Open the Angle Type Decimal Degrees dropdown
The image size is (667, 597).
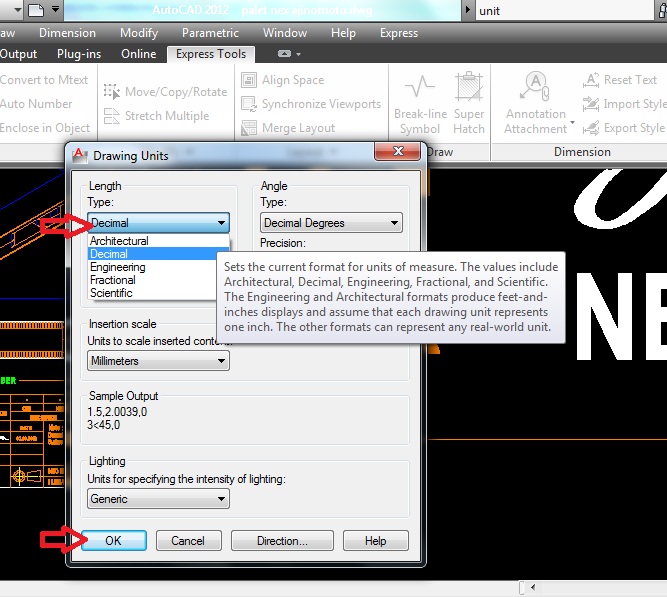coord(331,223)
